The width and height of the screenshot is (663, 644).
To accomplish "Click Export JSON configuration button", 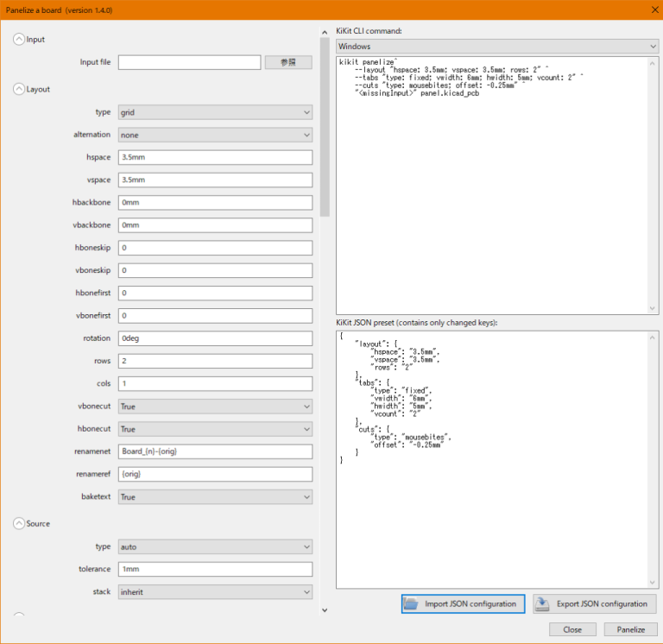I will pos(594,603).
